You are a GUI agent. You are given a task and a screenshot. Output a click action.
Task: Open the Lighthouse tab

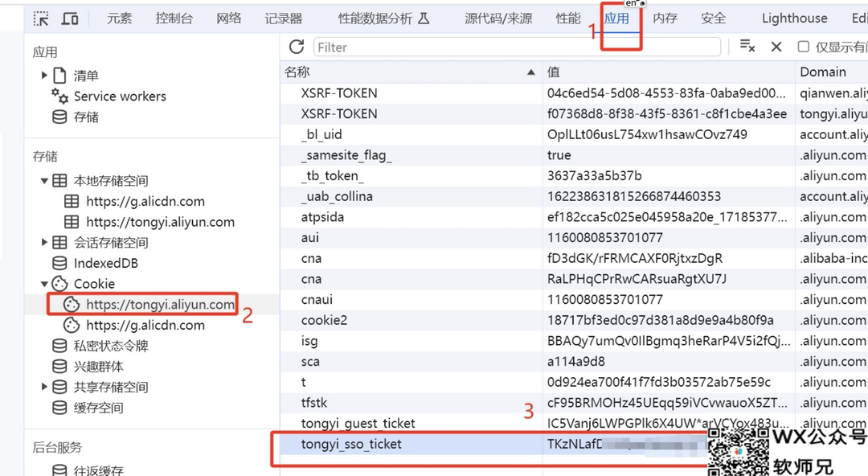click(794, 18)
